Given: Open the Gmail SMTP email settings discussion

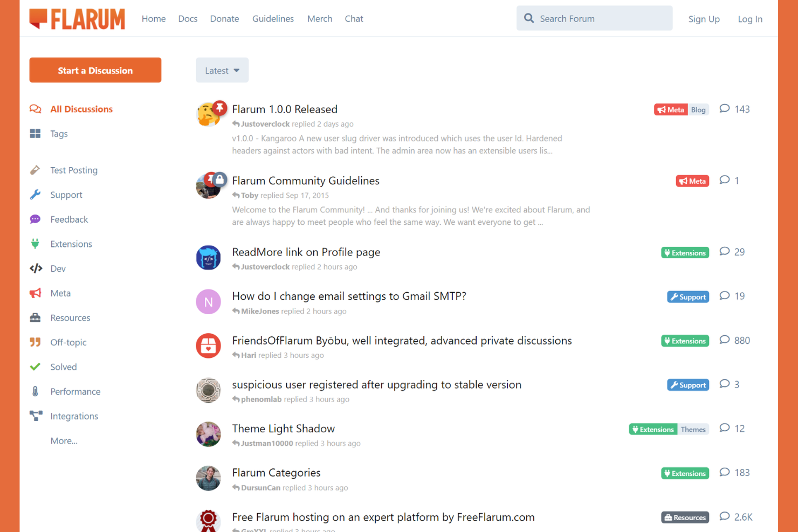Looking at the screenshot, I should (349, 296).
